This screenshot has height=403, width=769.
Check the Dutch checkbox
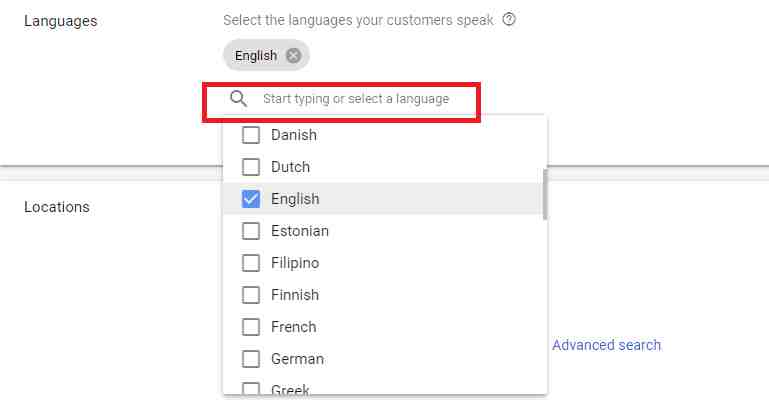[251, 167]
